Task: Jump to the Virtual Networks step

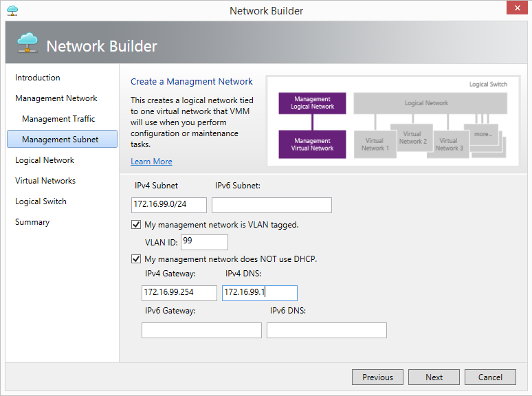Action: click(45, 181)
